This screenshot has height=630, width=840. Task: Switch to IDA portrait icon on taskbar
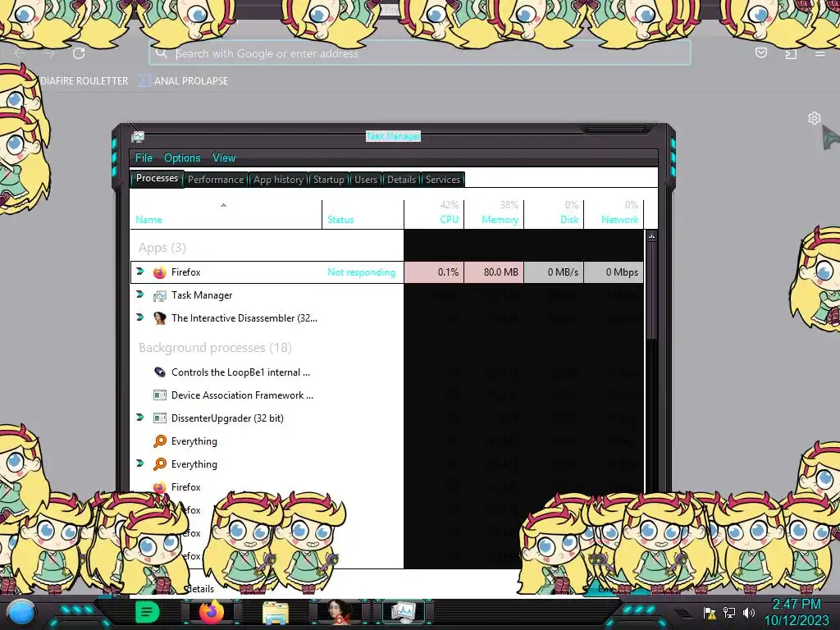(340, 612)
